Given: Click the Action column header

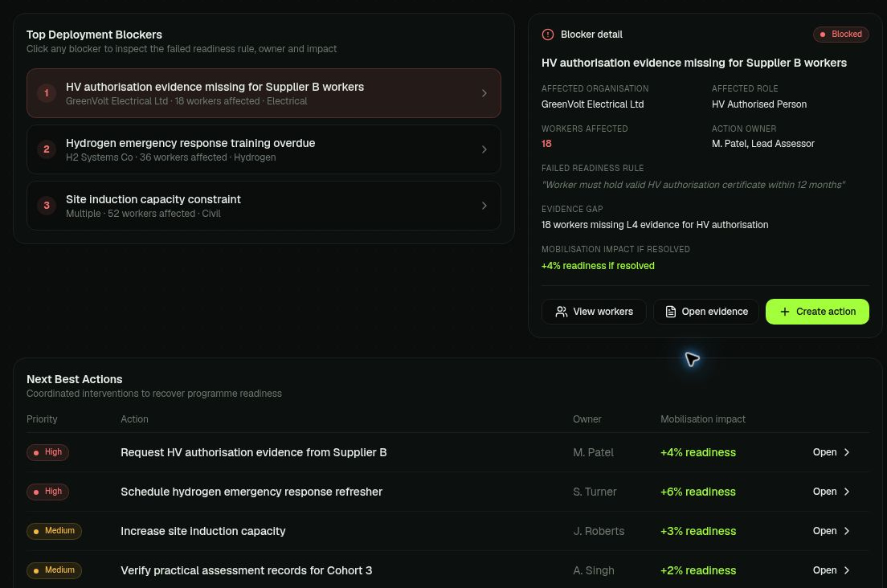Looking at the screenshot, I should click(135, 419).
